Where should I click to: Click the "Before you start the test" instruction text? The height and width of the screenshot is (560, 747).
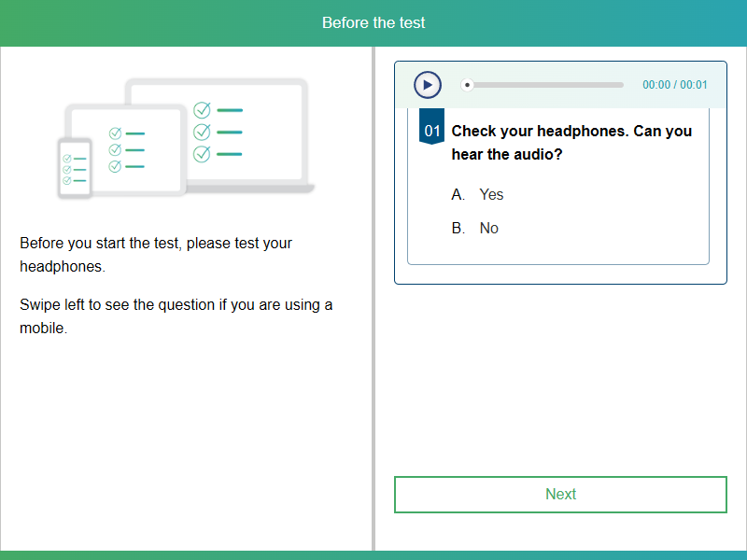pos(156,255)
